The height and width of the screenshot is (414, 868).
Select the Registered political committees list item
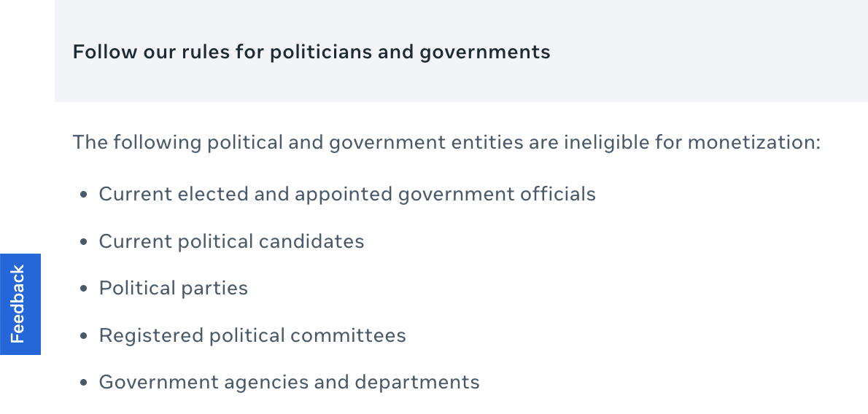coord(252,335)
